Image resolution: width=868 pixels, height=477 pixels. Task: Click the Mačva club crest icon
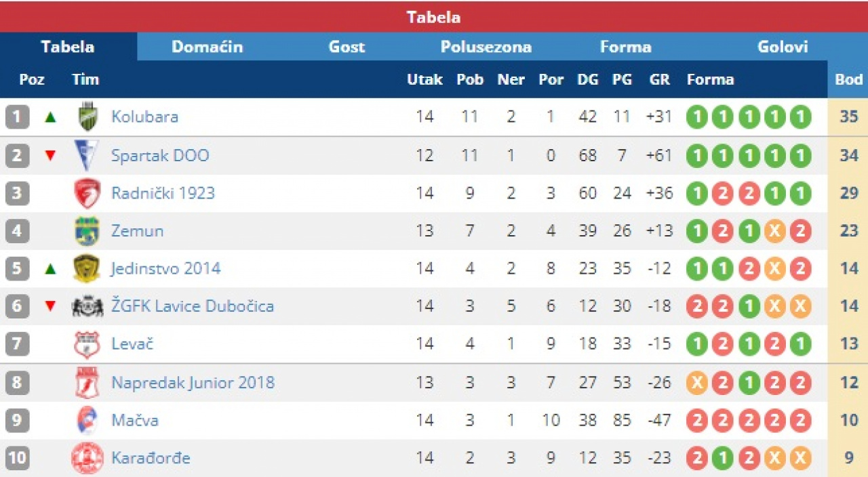(x=87, y=420)
